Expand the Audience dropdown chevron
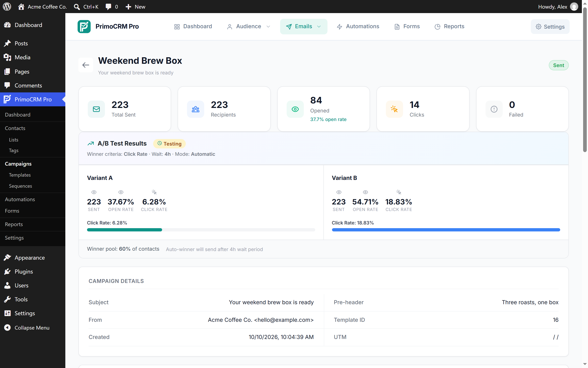 coord(268,27)
